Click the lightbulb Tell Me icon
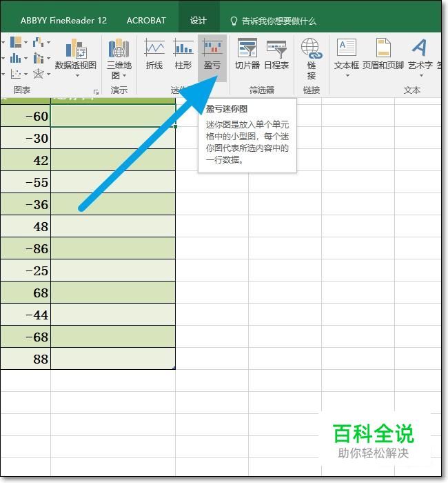Screen dimensions: 448x483 234,21
